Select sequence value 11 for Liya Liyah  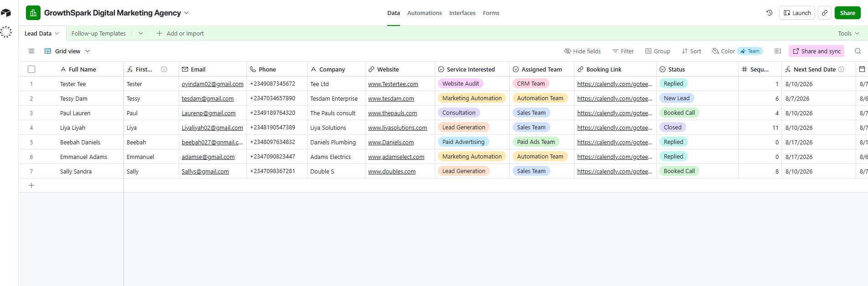tap(760, 128)
